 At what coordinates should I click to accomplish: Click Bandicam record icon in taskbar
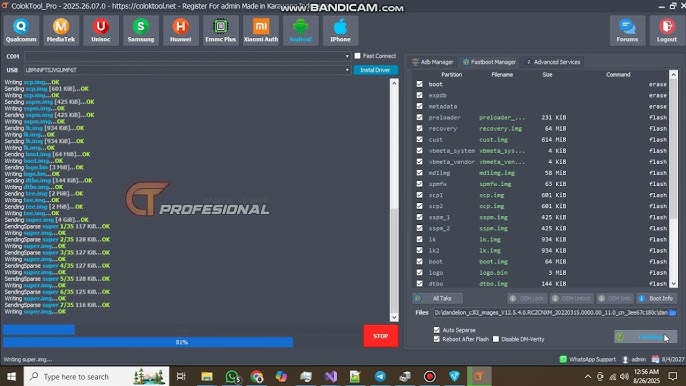point(430,376)
